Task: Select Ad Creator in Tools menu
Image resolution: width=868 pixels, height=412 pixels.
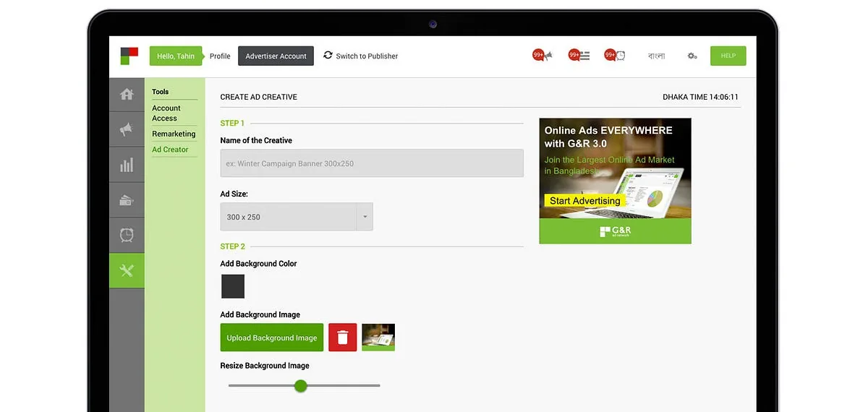Action: tap(170, 150)
